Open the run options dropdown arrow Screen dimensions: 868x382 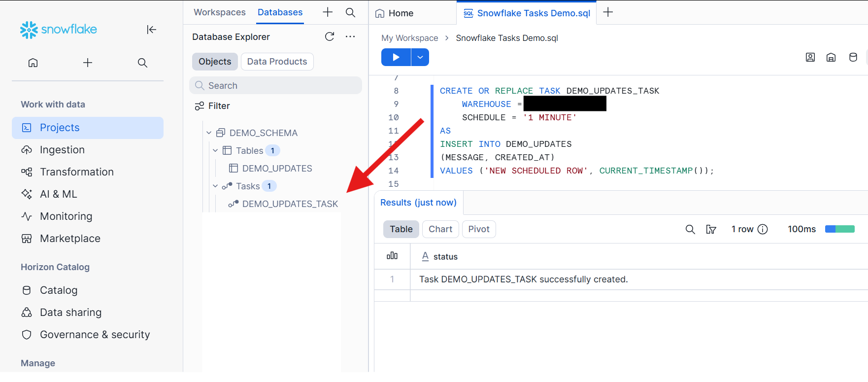(420, 57)
